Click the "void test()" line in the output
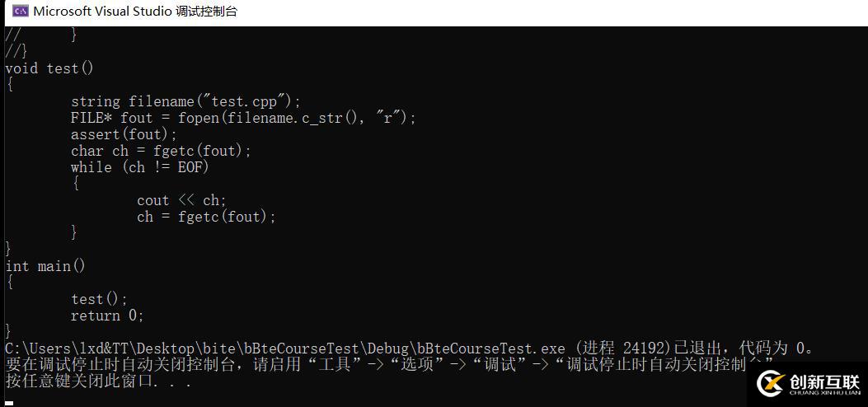 49,68
